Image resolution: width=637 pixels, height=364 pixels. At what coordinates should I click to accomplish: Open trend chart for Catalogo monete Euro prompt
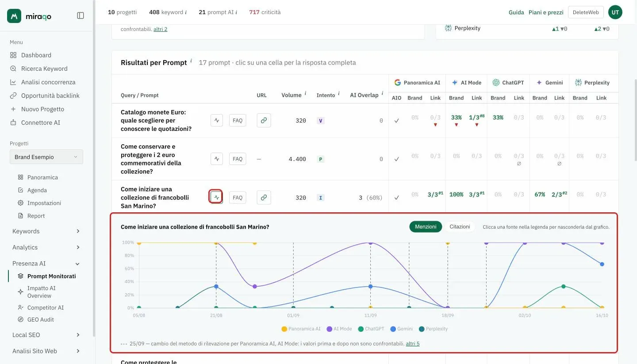(216, 120)
